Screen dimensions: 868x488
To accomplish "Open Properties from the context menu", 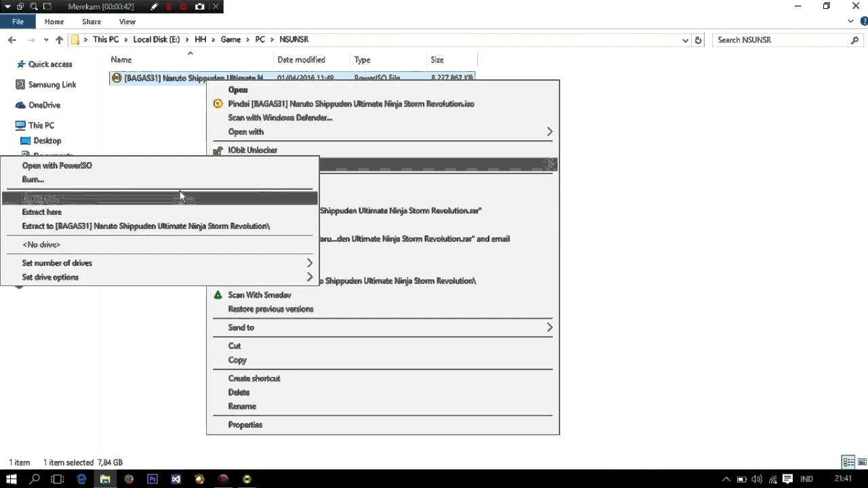I will [382, 425].
